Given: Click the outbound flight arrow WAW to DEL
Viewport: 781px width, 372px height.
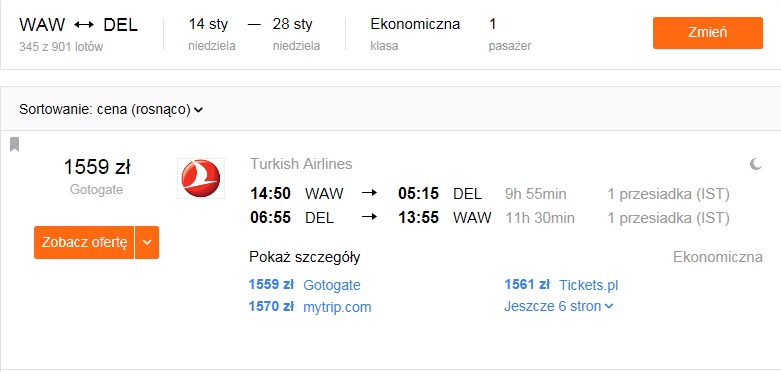Looking at the screenshot, I should point(369,193).
